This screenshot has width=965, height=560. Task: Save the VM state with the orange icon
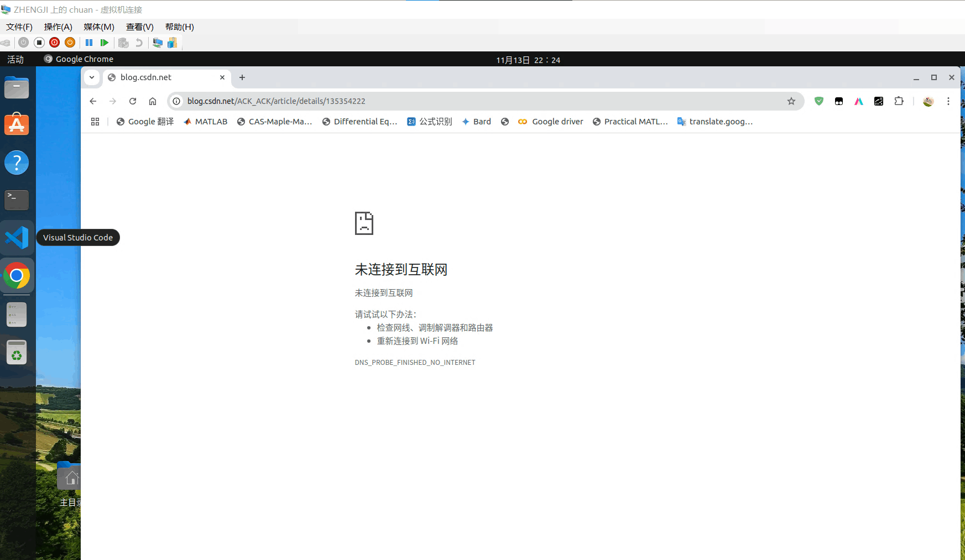pos(70,43)
